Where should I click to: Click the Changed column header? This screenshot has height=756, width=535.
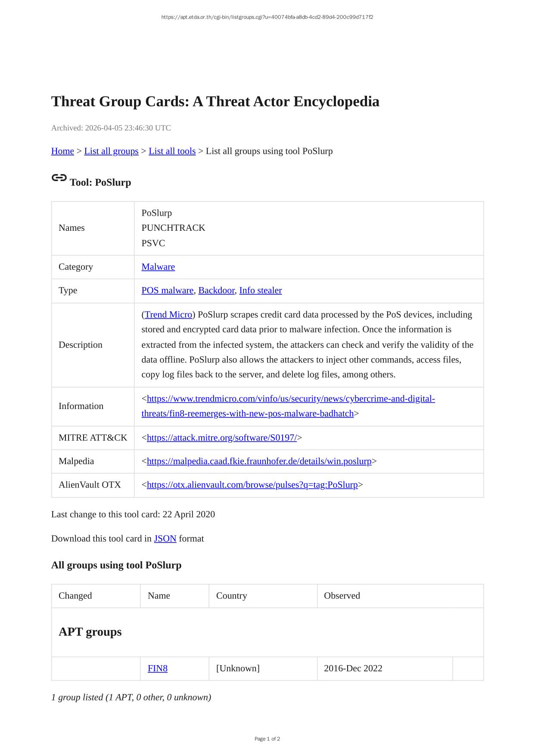click(x=75, y=596)
